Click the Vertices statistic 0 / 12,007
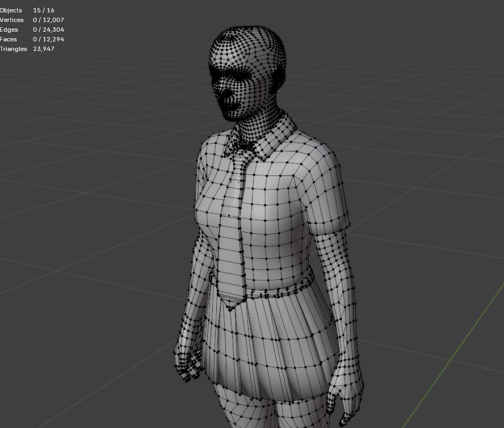 tap(48, 20)
